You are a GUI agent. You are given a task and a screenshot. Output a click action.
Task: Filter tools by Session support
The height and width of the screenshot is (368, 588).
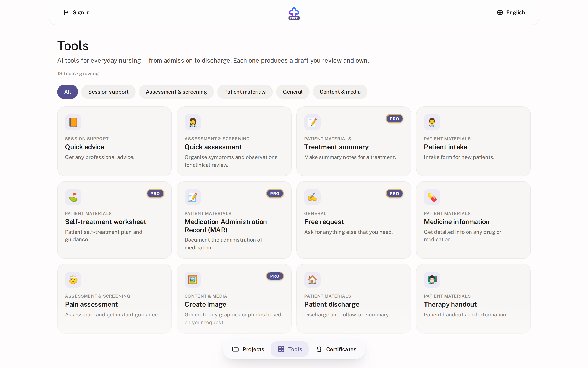(x=108, y=92)
